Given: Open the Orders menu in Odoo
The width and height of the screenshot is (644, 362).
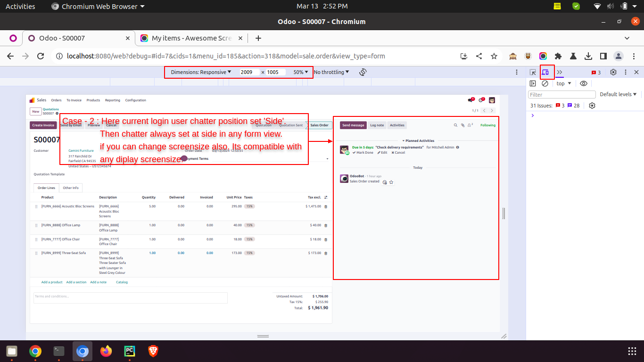Looking at the screenshot, I should [57, 100].
